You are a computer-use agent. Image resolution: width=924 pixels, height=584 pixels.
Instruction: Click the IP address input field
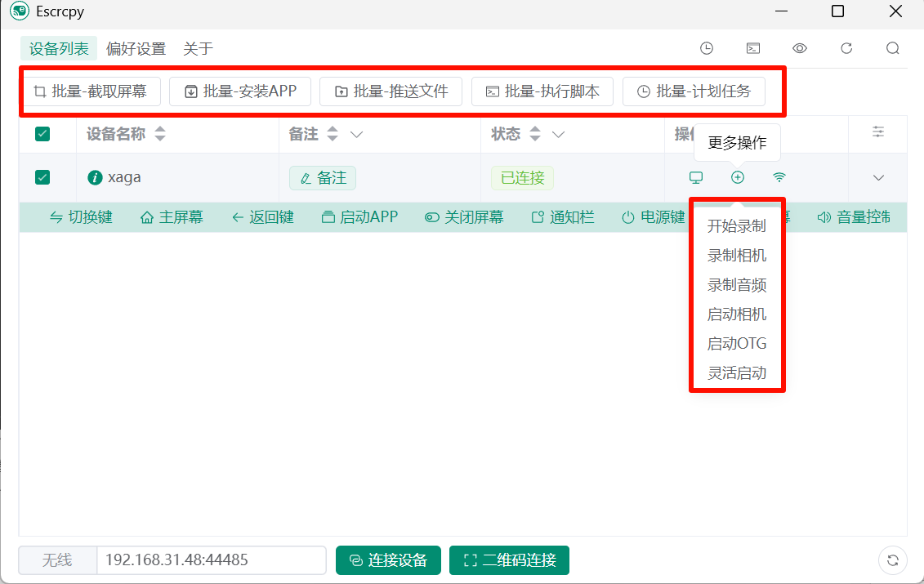(211, 560)
